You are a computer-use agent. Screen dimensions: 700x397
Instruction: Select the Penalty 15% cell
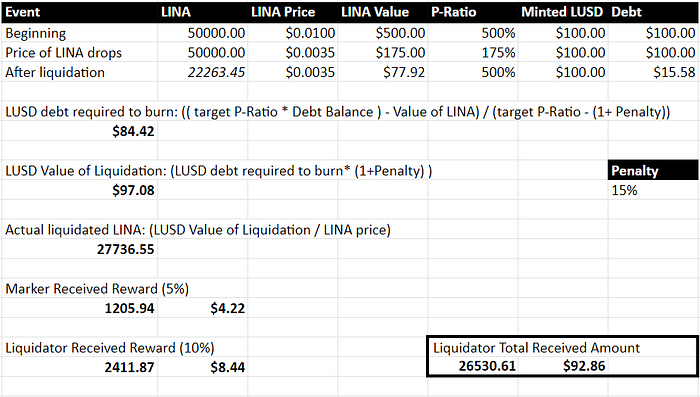click(653, 190)
